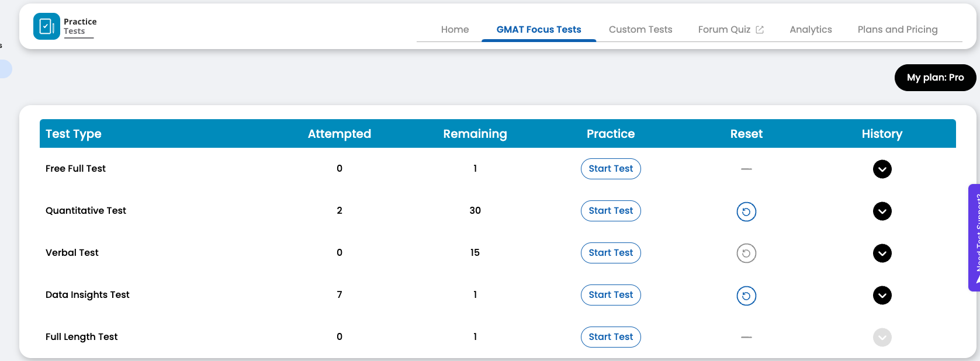Image resolution: width=980 pixels, height=361 pixels.
Task: Show history for the Verbal Test
Action: [x=882, y=254]
